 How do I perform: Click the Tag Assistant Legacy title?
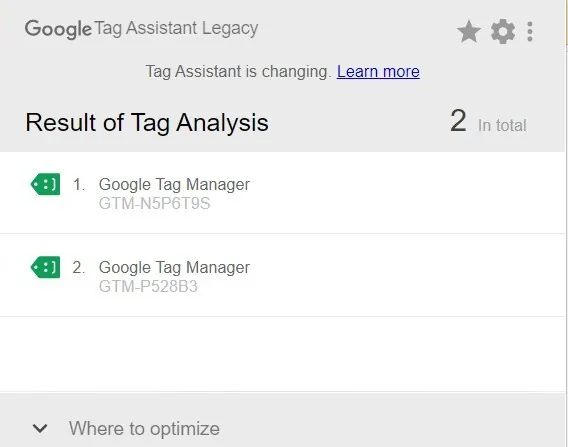tap(176, 29)
